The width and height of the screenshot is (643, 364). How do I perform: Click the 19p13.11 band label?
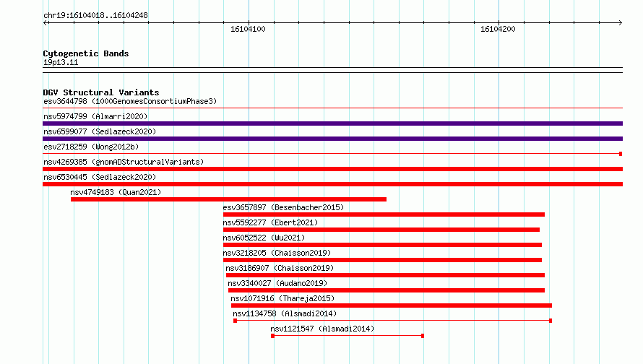pos(61,62)
